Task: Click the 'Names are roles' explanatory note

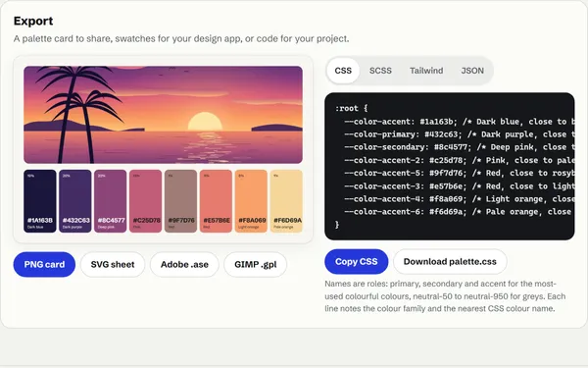Action: 445,296
